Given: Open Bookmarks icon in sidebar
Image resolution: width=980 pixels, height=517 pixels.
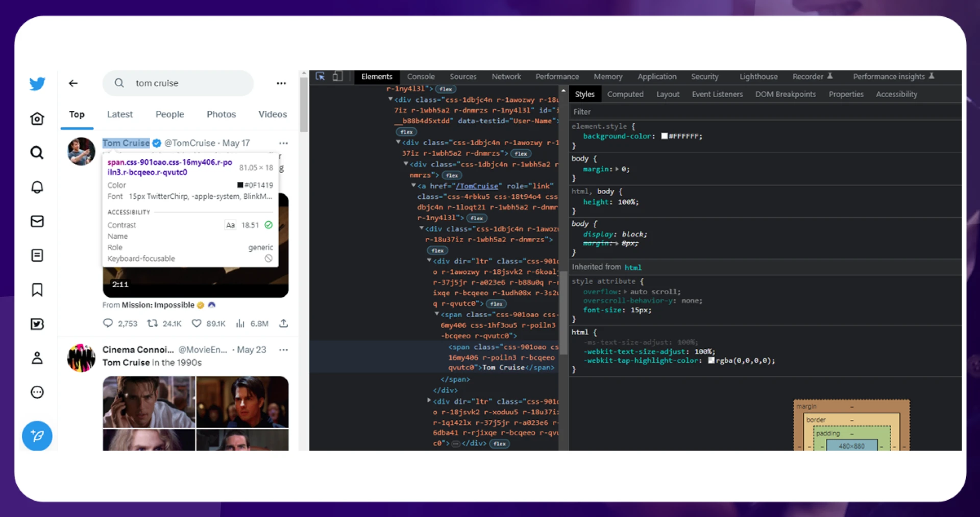Looking at the screenshot, I should 37,290.
